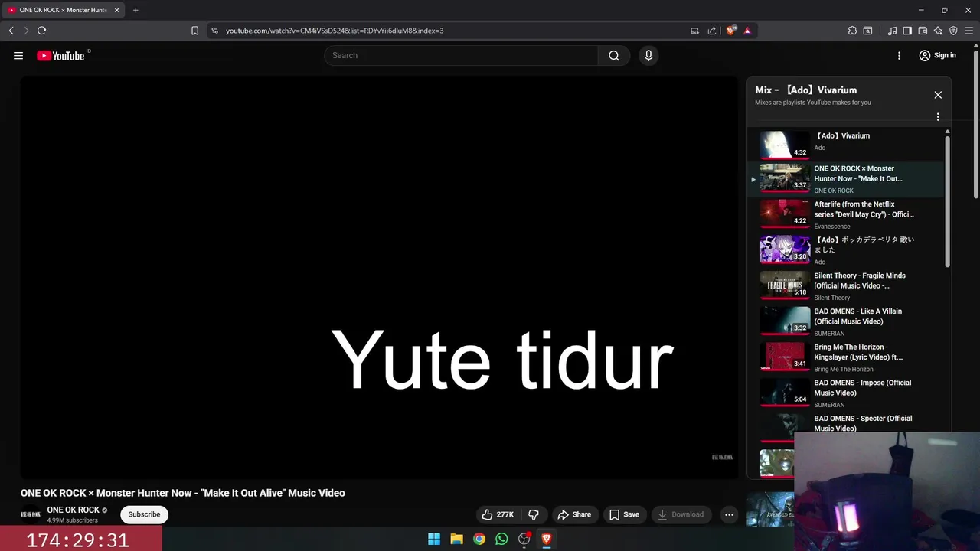The width and height of the screenshot is (980, 551).
Task: Subscribe to ONE OK ROCK channel
Action: pos(144,514)
